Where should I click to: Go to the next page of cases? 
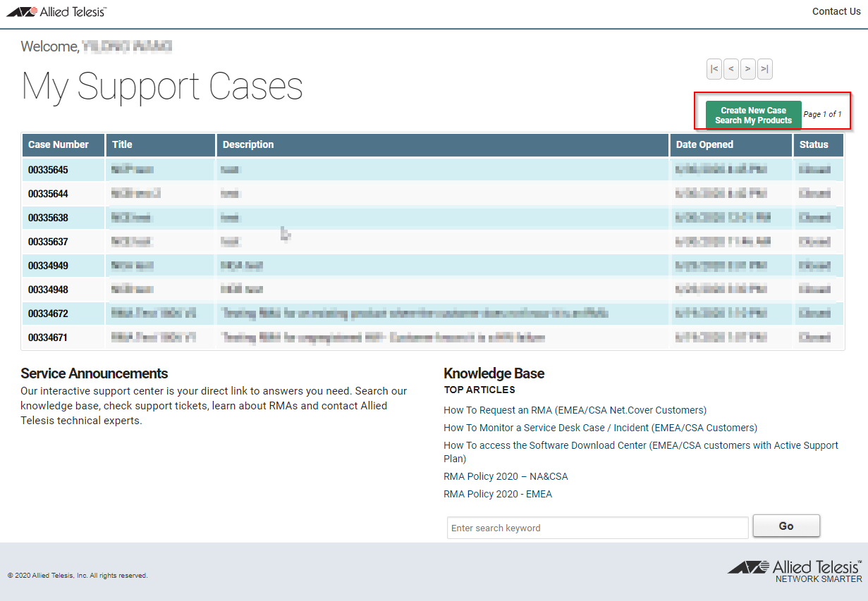tap(748, 68)
